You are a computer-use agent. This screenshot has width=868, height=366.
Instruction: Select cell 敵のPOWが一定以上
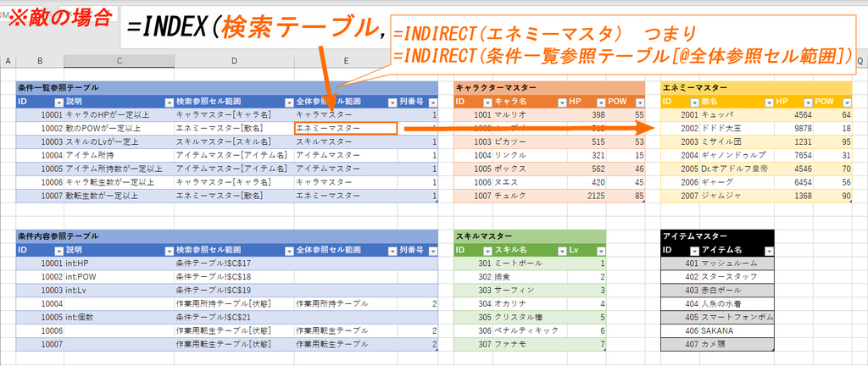point(119,128)
